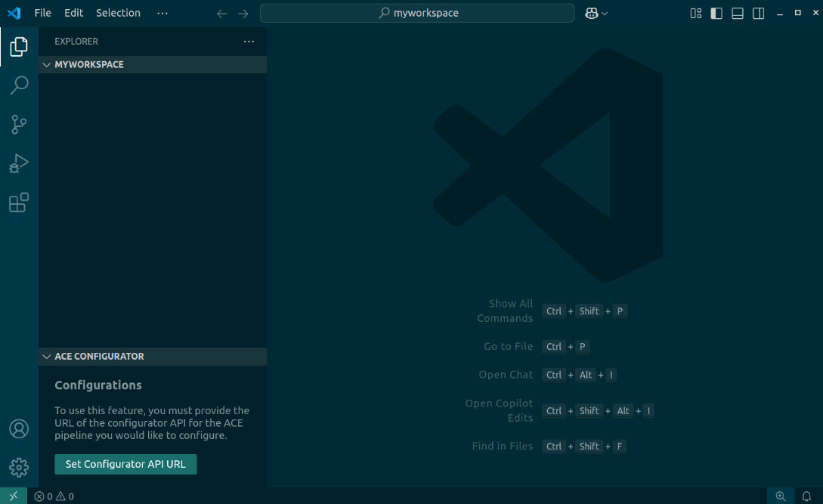
Task: Click the Configurations heading
Action: point(98,385)
